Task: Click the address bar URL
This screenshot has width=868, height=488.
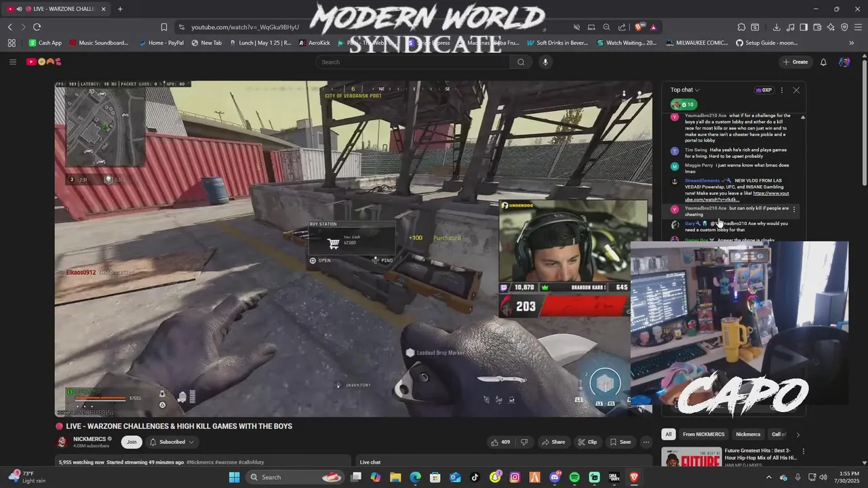Action: coord(245,27)
